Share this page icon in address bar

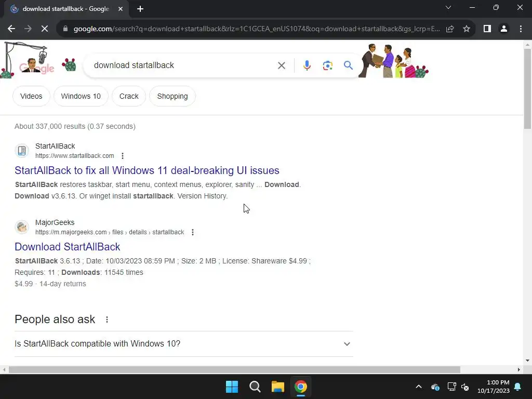pyautogui.click(x=450, y=29)
